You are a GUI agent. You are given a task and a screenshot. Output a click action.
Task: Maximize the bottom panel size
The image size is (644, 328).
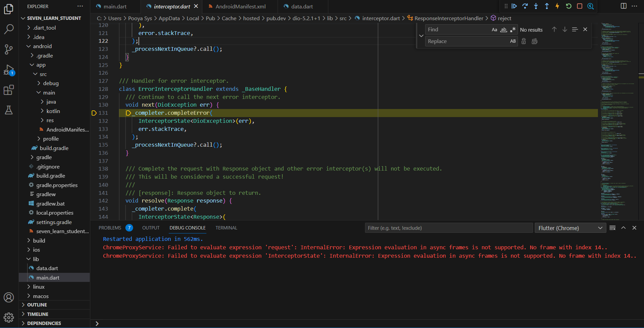tap(623, 228)
